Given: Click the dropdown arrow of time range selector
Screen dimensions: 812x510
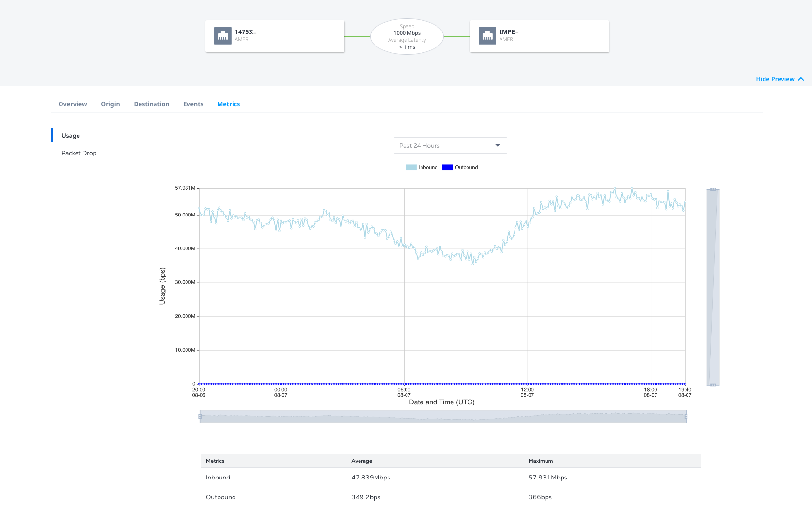Looking at the screenshot, I should coord(497,145).
